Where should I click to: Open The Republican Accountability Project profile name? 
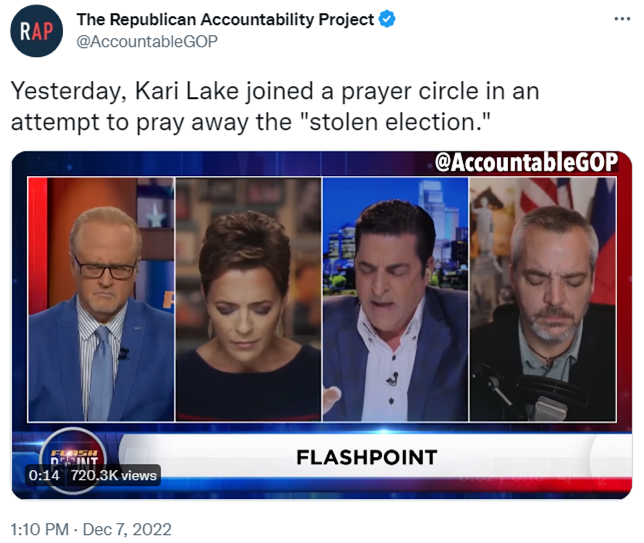click(x=225, y=20)
